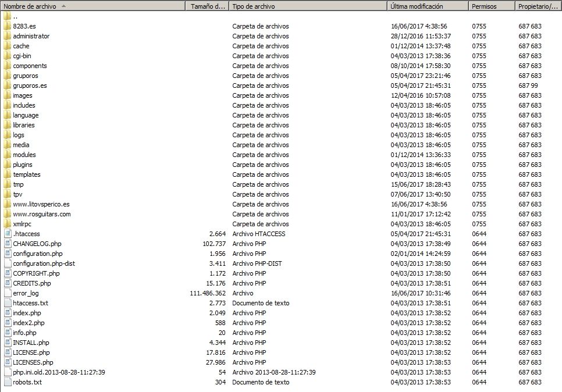Click the .htaccess file icon
The width and height of the screenshot is (562, 392).
pyautogui.click(x=8, y=234)
